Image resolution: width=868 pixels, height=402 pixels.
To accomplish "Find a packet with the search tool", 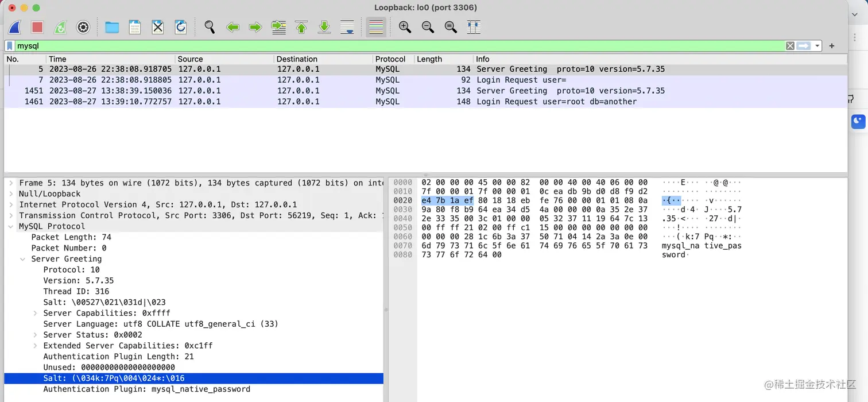I will pos(210,27).
